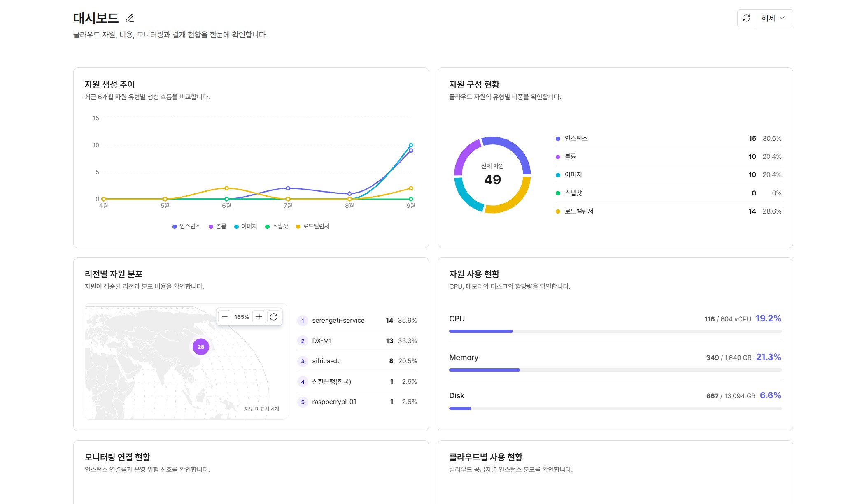
Task: Click the 지도 미표시 4개 note on map
Action: (x=261, y=409)
